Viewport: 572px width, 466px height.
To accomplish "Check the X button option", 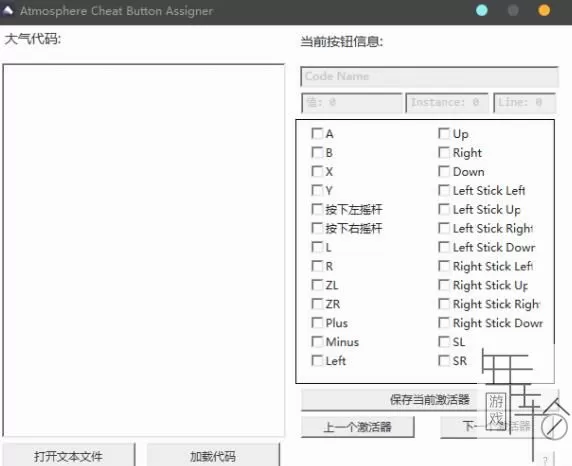I will (317, 172).
